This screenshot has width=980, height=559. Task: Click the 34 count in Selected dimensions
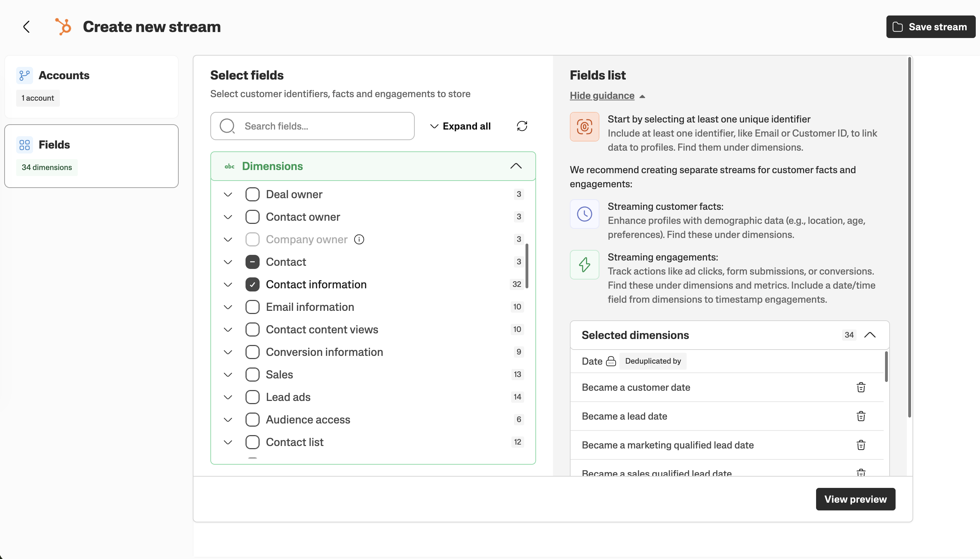pos(849,335)
